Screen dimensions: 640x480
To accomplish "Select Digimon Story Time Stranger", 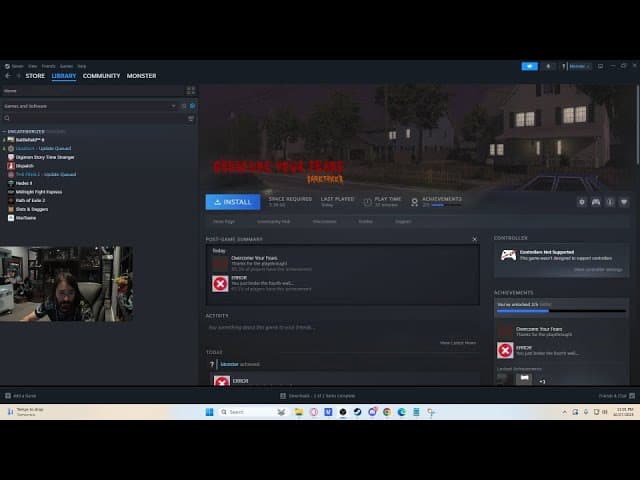I will (41, 157).
